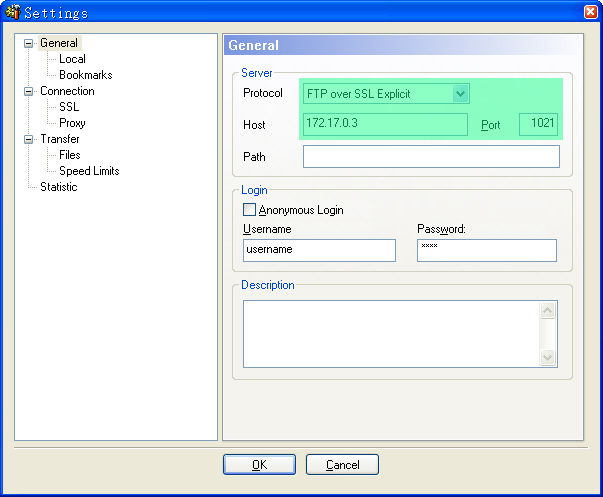Click the Settings title bar app icon
The image size is (603, 497).
tap(13, 12)
